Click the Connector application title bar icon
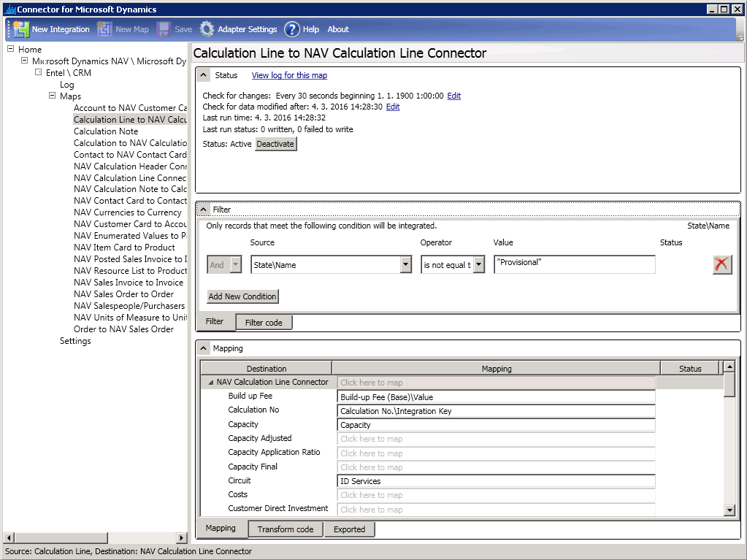The height and width of the screenshot is (560, 747). click(x=9, y=9)
